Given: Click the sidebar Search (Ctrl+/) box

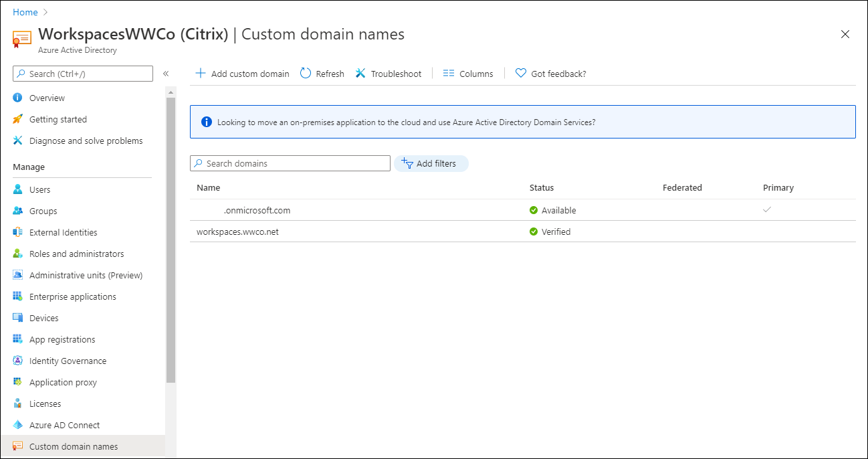Looking at the screenshot, I should (x=83, y=74).
